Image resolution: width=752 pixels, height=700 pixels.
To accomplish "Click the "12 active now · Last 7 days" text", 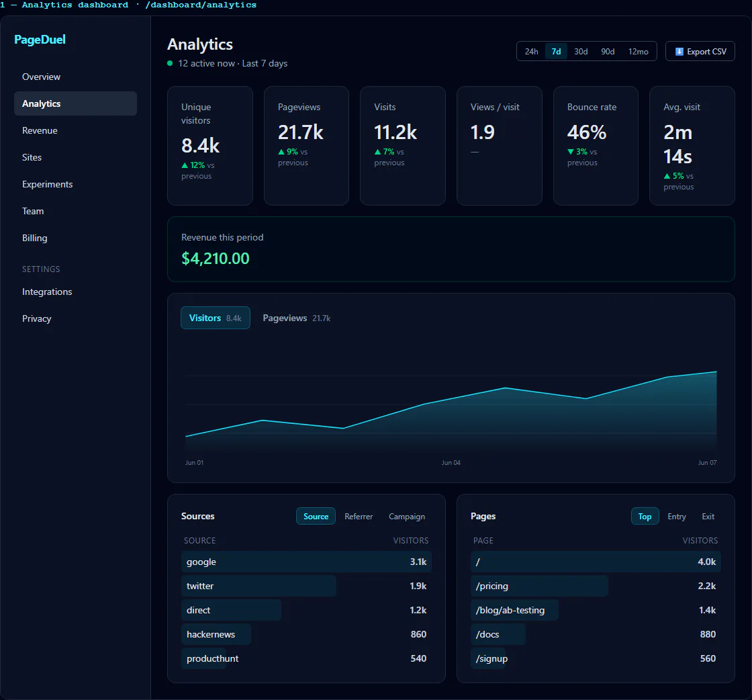I will [232, 63].
